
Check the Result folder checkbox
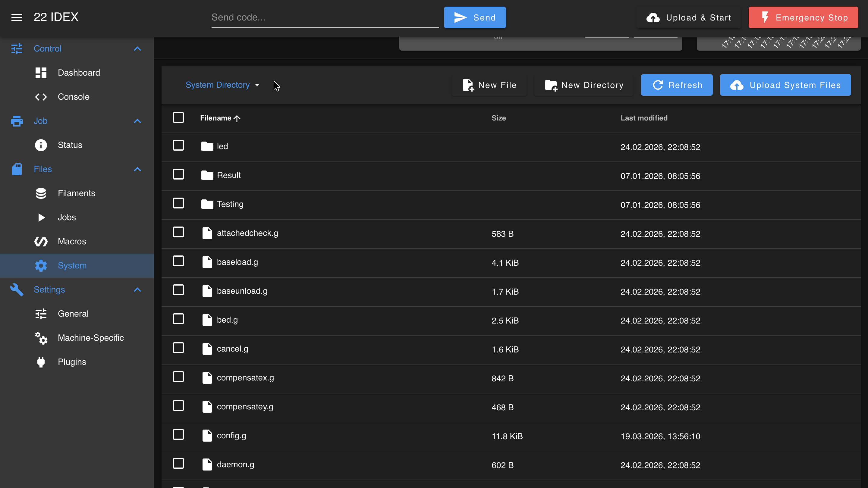point(178,174)
